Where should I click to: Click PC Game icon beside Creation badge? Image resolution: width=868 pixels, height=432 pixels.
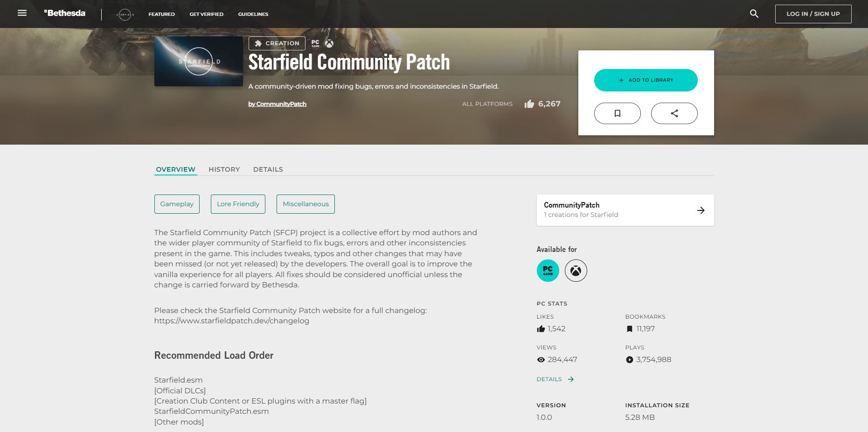pos(315,43)
